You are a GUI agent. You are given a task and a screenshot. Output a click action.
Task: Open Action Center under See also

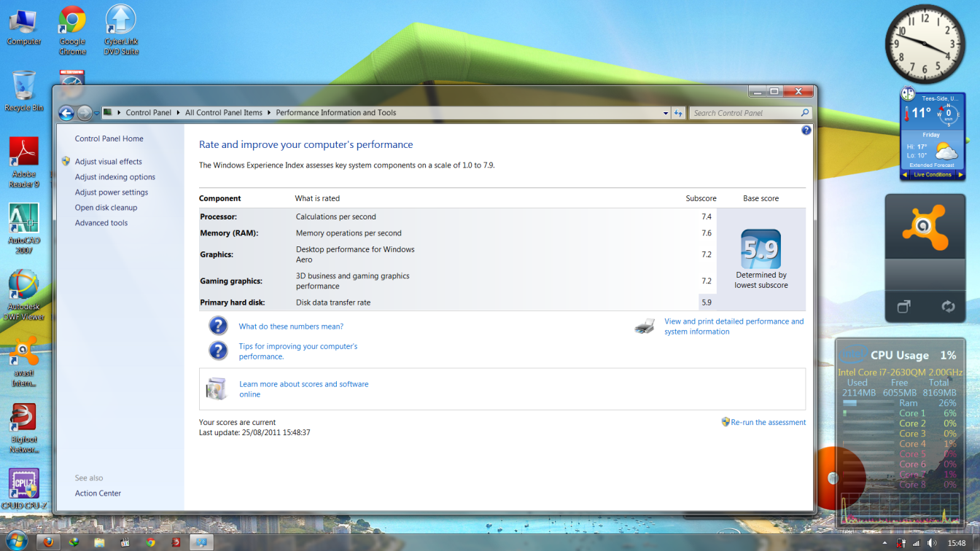[98, 493]
